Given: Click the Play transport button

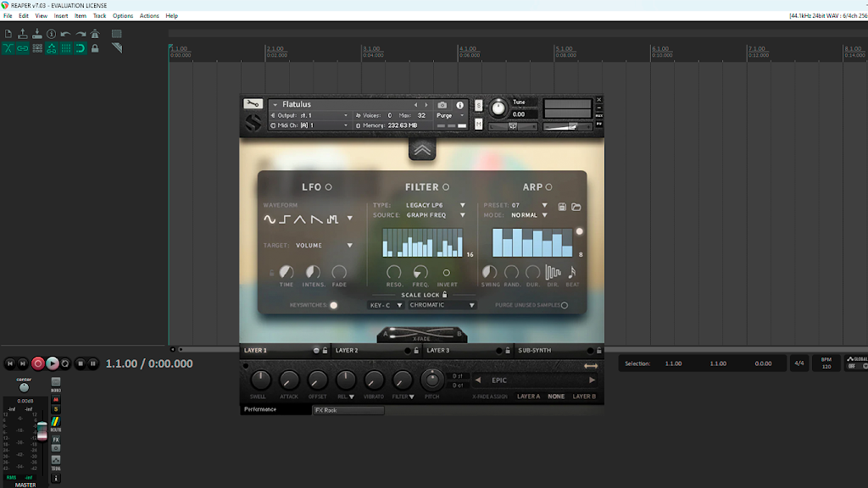Looking at the screenshot, I should pos(52,363).
